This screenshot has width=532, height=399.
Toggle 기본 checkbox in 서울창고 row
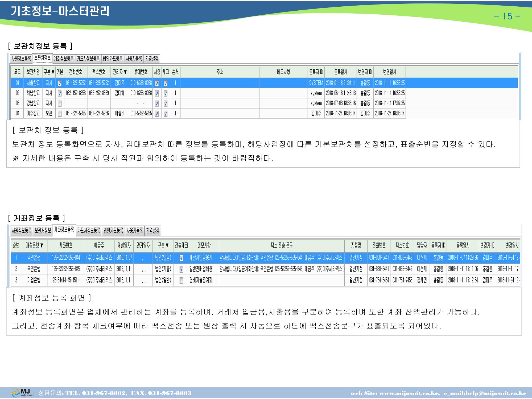click(x=60, y=83)
